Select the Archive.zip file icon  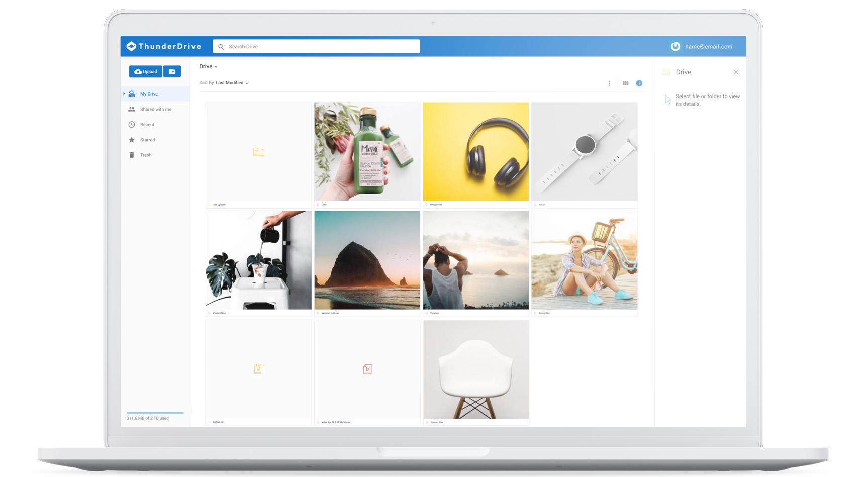[258, 369]
